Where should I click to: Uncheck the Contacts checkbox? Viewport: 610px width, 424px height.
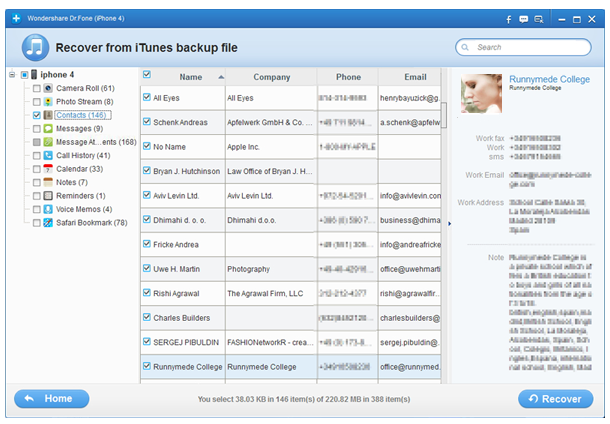coord(37,116)
